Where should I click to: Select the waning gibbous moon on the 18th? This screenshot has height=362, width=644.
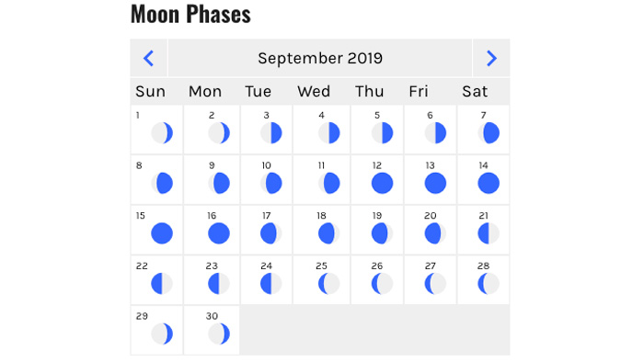[x=328, y=233]
